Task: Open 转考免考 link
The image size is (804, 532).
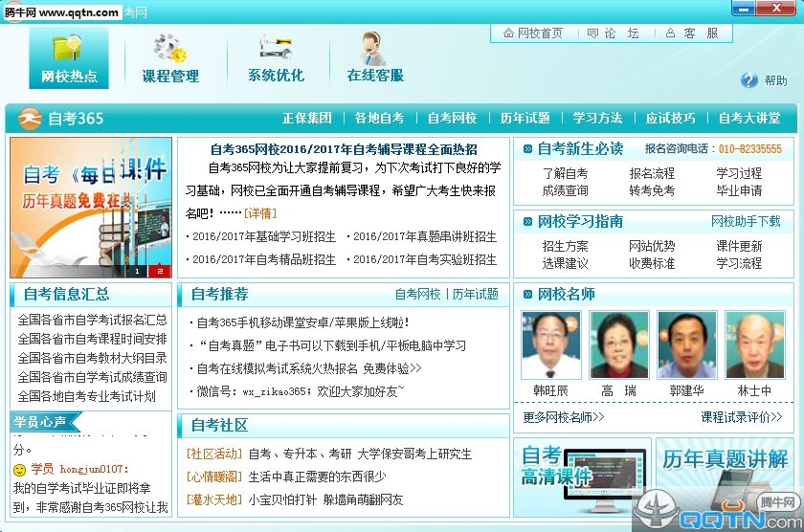Action: click(x=652, y=190)
